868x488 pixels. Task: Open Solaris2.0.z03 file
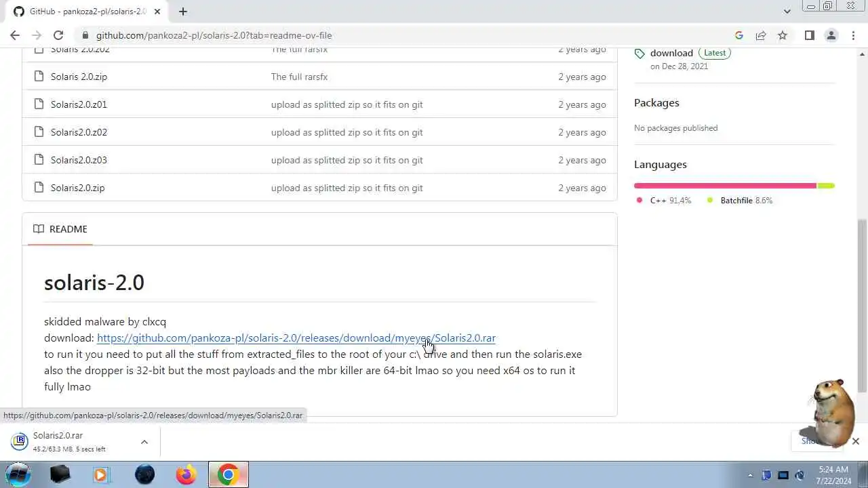pos(79,160)
